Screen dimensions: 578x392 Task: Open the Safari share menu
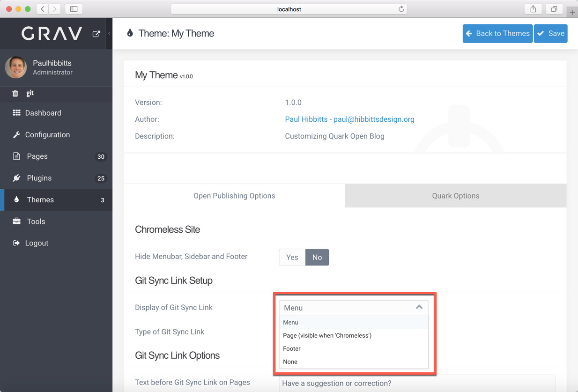pos(533,9)
